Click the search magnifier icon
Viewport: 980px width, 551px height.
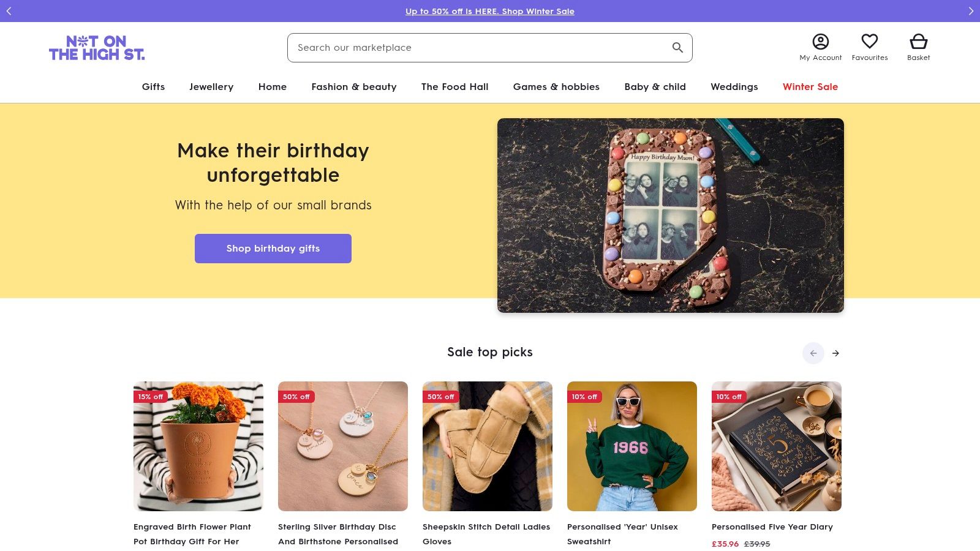click(677, 48)
